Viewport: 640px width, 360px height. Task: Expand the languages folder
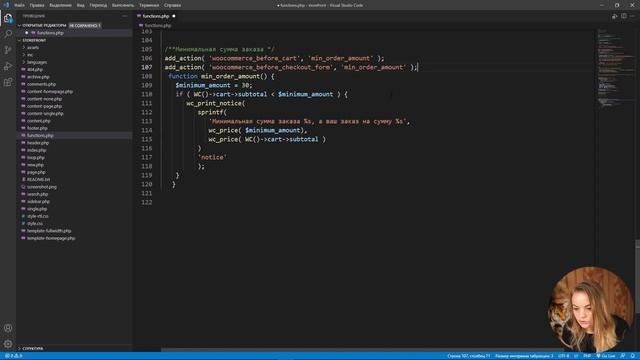click(x=36, y=62)
